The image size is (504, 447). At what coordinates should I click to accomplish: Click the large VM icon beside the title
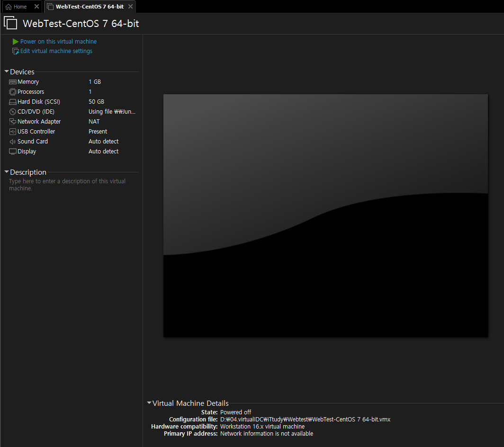10,23
